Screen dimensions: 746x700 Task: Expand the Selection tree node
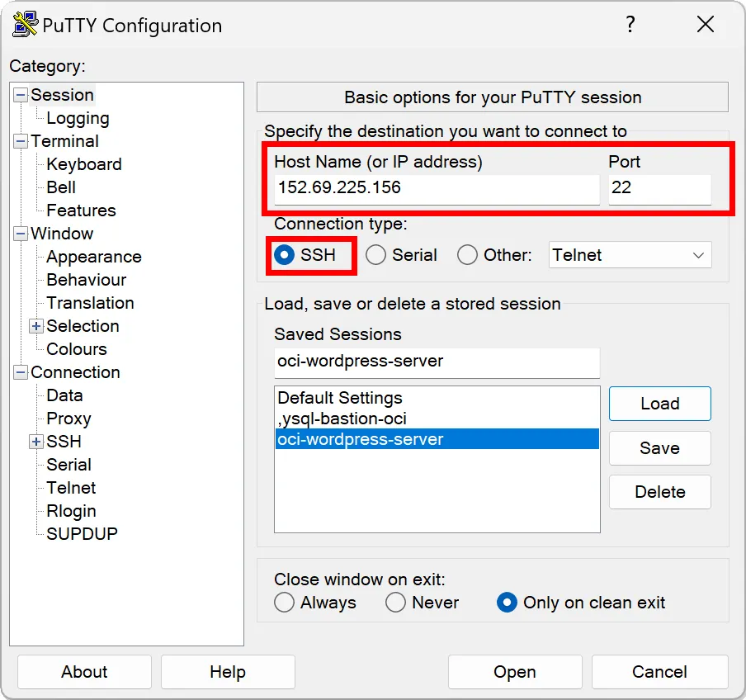(36, 326)
